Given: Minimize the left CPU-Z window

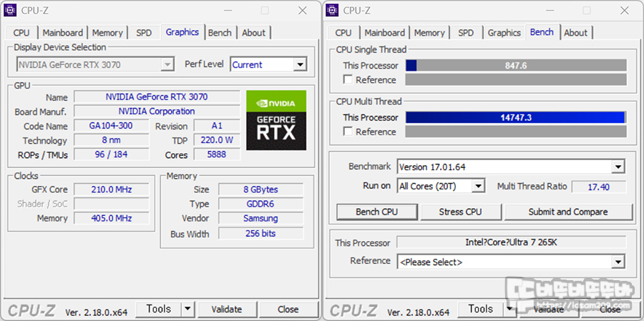Looking at the screenshot, I should coord(227,10).
